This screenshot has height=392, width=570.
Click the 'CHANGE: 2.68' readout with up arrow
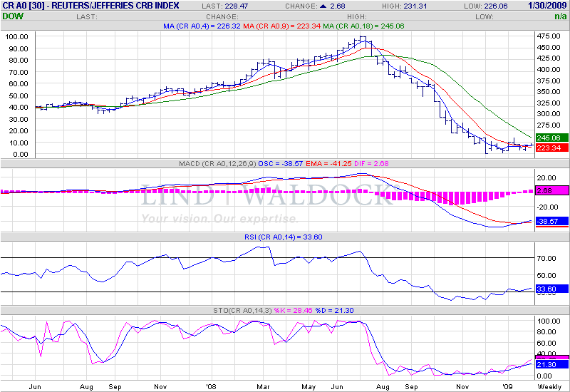point(315,6)
